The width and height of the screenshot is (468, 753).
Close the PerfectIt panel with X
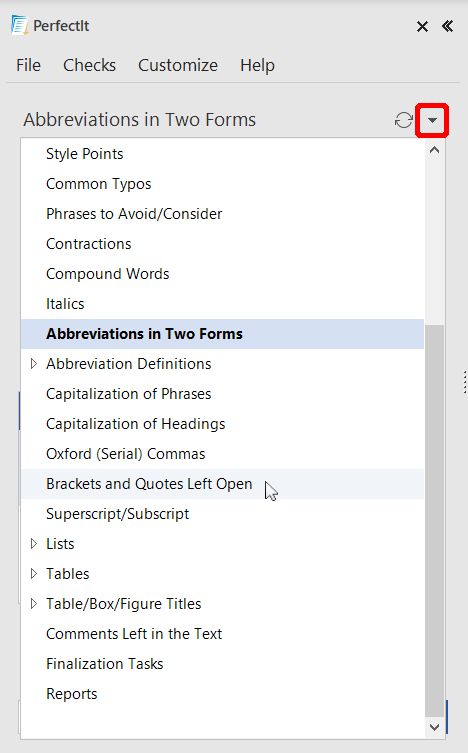[x=422, y=26]
